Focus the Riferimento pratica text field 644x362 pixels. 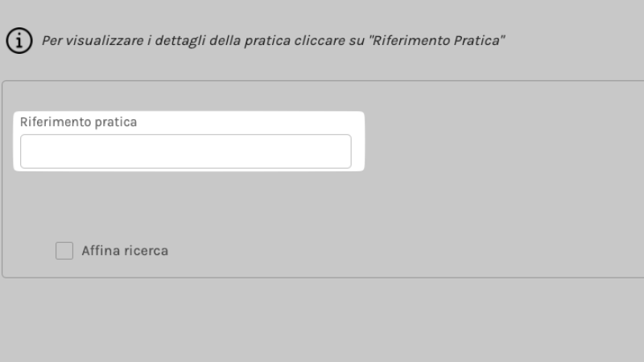point(186,151)
